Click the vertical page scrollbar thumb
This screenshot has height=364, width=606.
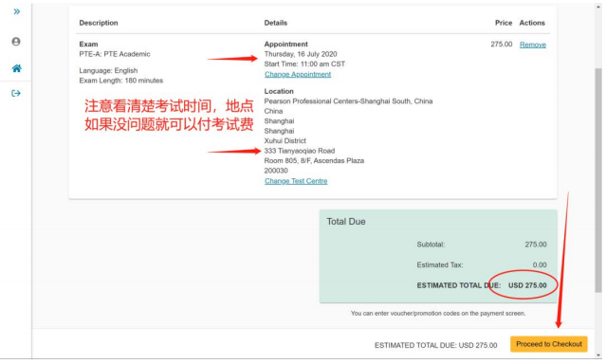pyautogui.click(x=598, y=180)
